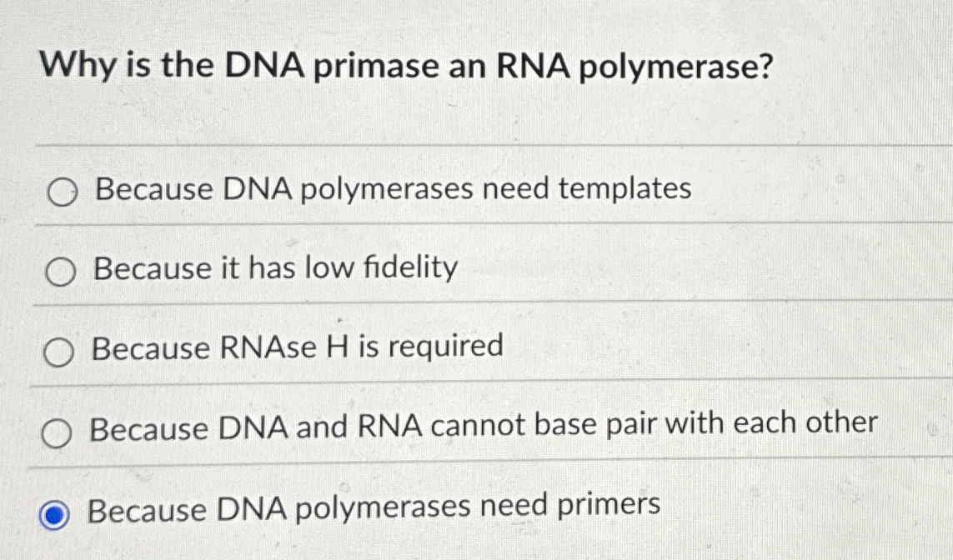Viewport: 953px width, 560px height.
Task: Click the text "Because DNA polymerases need primers"
Action: pyautogui.click(x=374, y=509)
